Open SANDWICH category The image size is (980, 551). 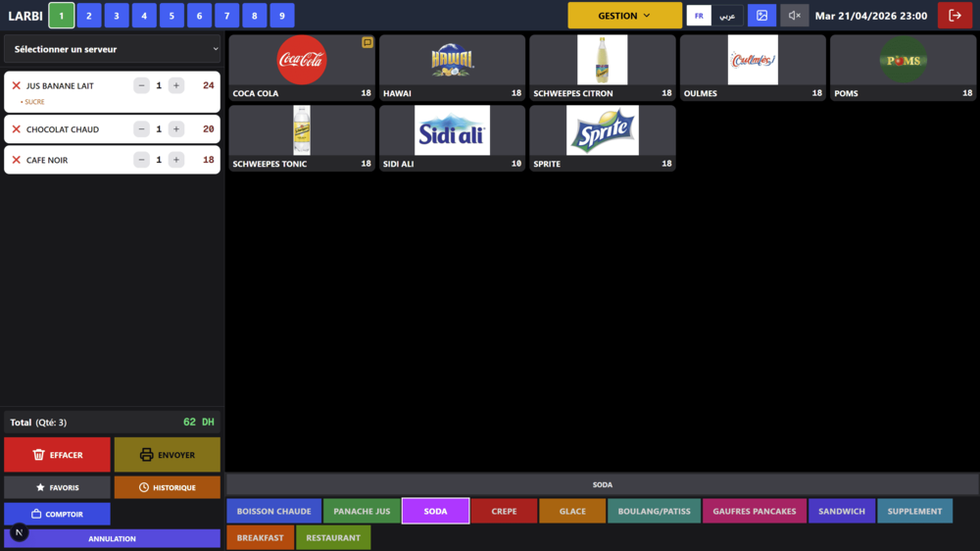[x=842, y=511]
